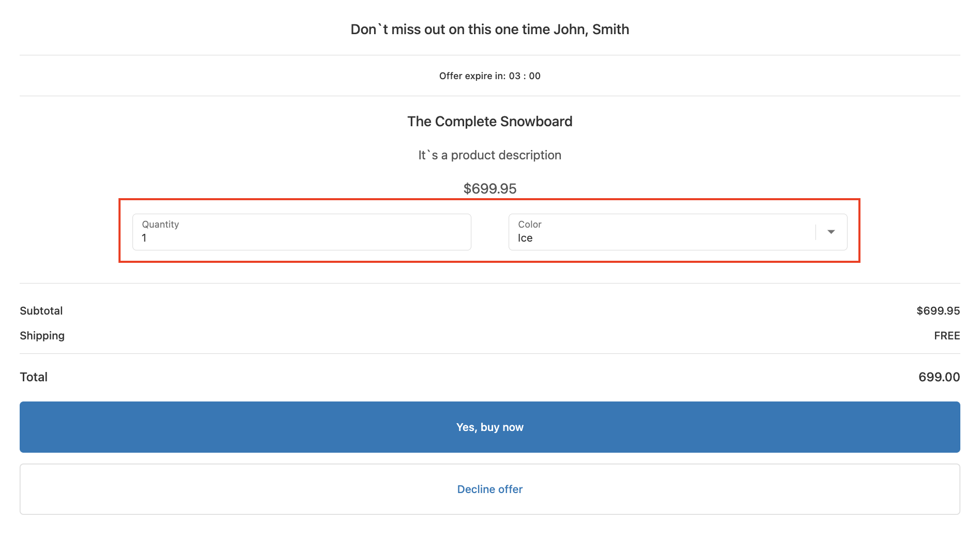Click the quantity value 1
Screen dimensions: 980x536
[144, 238]
